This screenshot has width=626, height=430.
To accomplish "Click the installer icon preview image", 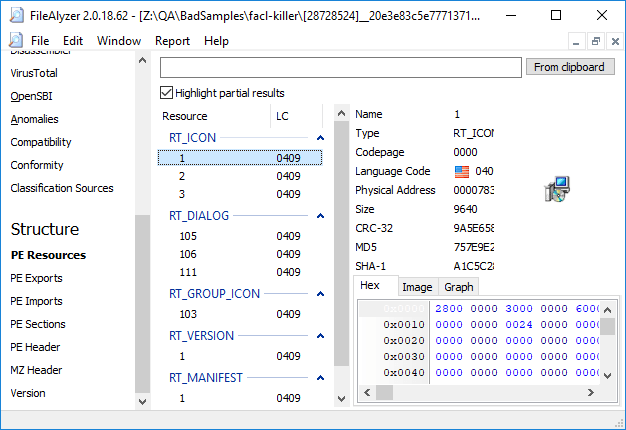I will 557,189.
